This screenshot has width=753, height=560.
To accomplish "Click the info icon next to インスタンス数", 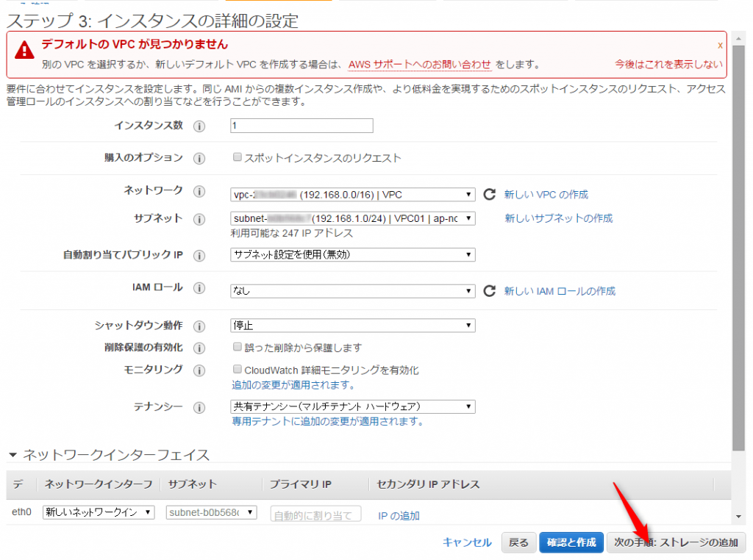I will [x=199, y=126].
